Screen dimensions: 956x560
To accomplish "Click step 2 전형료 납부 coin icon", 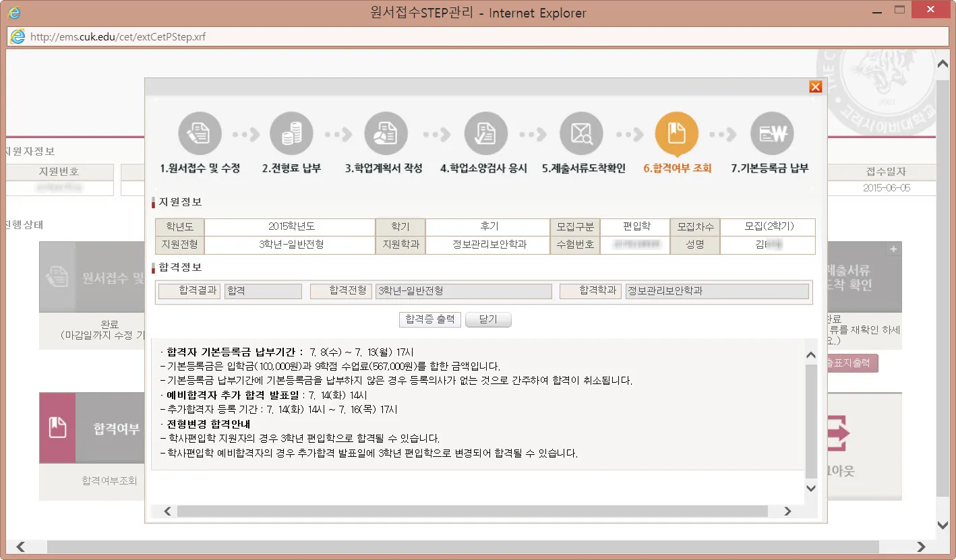I will point(291,134).
